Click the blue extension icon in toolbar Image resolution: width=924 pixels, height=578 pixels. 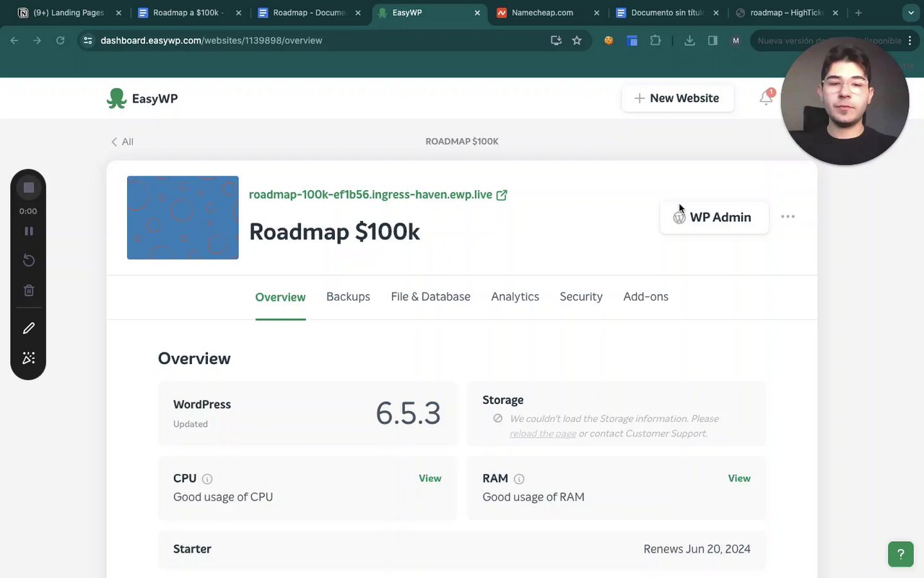(x=632, y=40)
